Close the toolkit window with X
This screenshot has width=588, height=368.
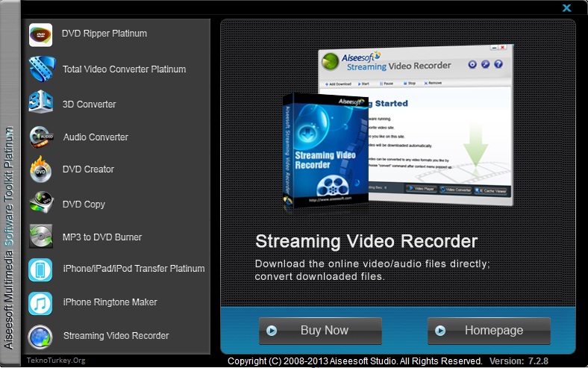click(x=567, y=8)
